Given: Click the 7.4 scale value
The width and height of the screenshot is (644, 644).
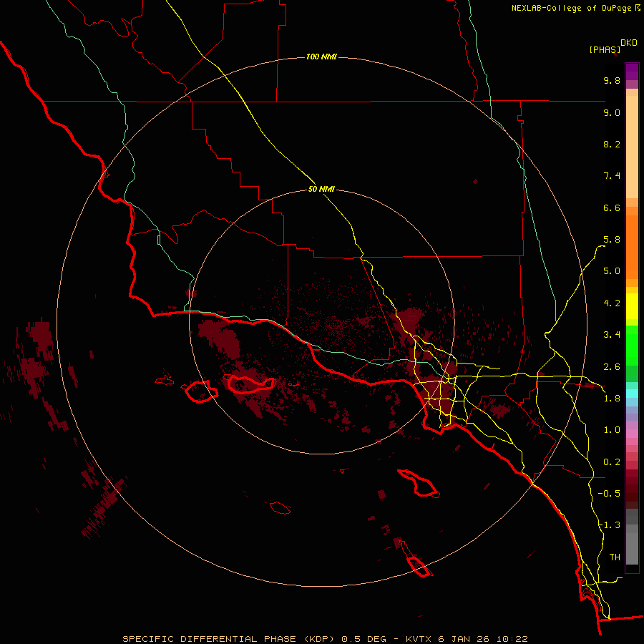Looking at the screenshot, I should (x=612, y=176).
